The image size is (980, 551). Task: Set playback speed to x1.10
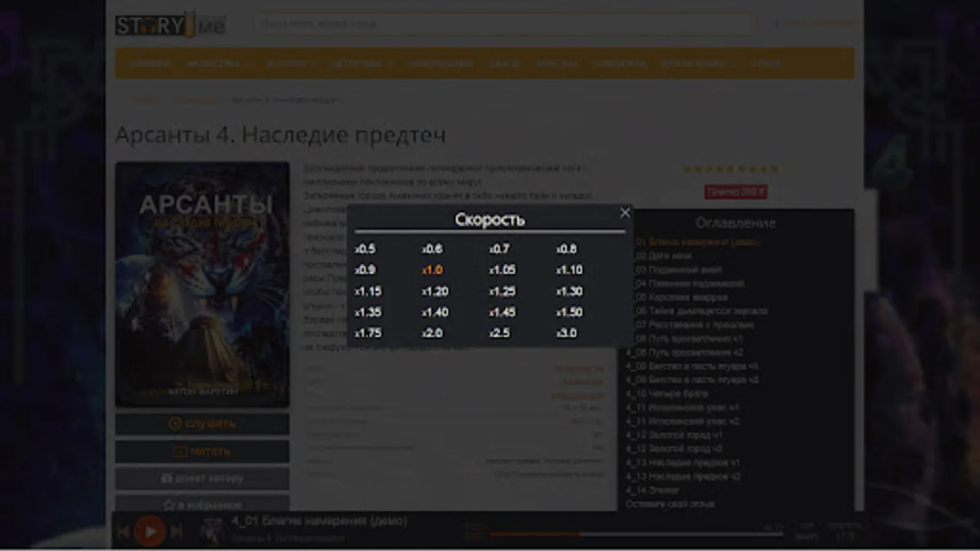(570, 270)
